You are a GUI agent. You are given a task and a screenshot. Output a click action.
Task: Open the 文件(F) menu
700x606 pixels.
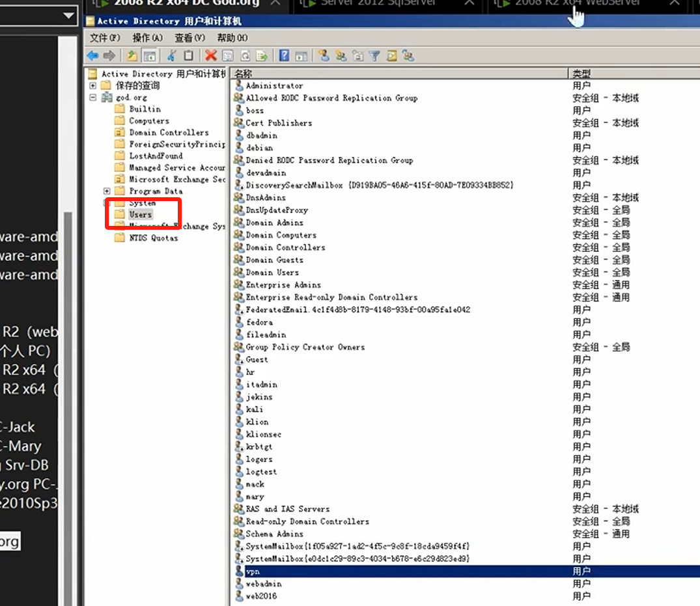[105, 38]
